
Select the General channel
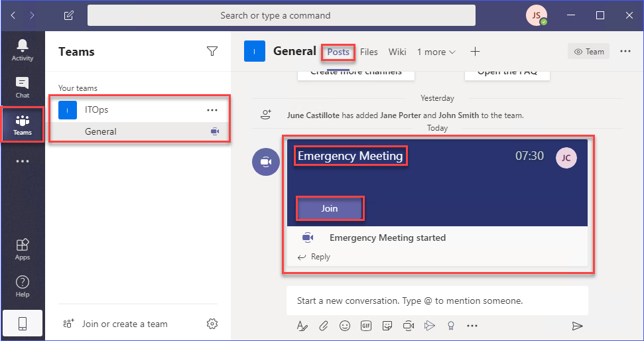click(139, 131)
